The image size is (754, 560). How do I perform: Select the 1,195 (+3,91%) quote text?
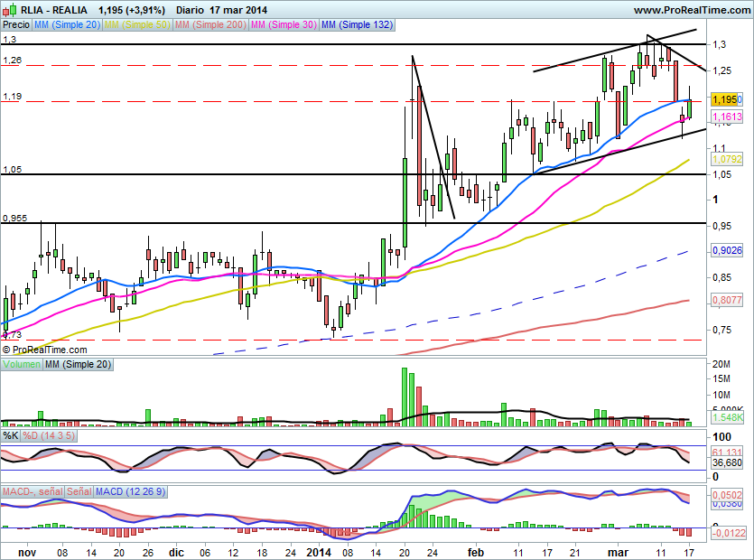point(131,10)
